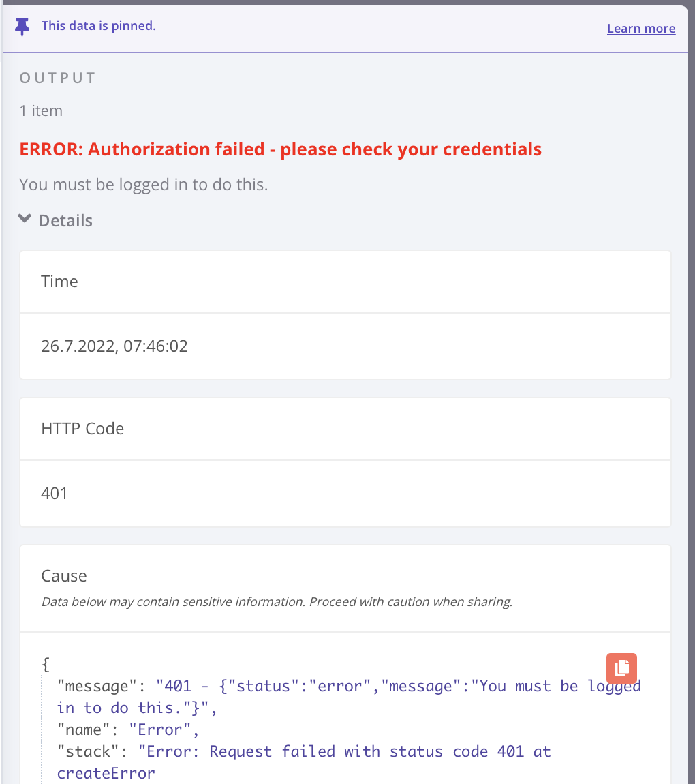Click the Authorization failed error message

(x=280, y=149)
